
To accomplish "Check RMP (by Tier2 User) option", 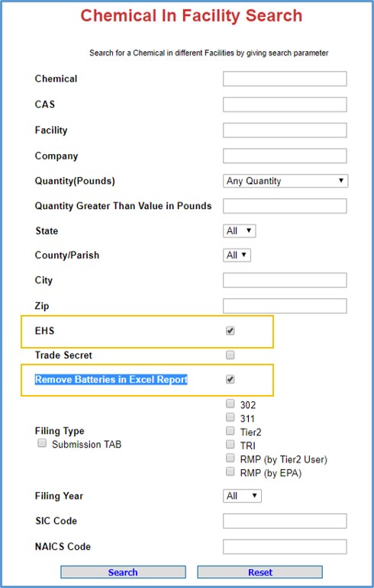I will pos(230,458).
